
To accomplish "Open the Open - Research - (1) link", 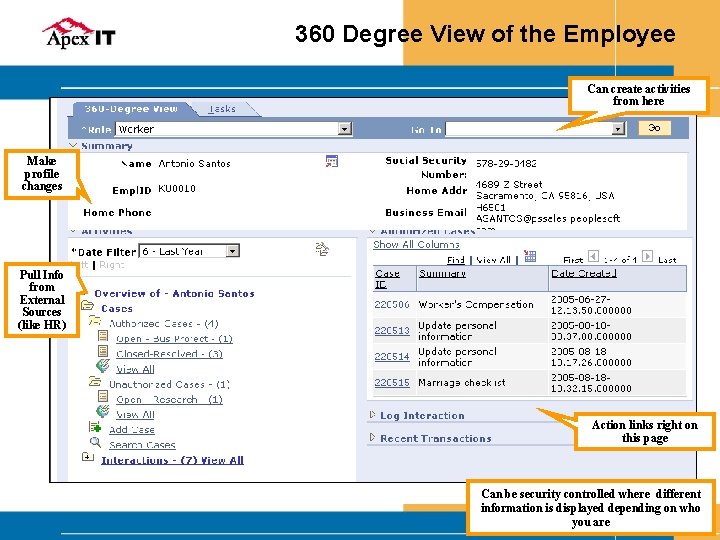I will click(169, 399).
